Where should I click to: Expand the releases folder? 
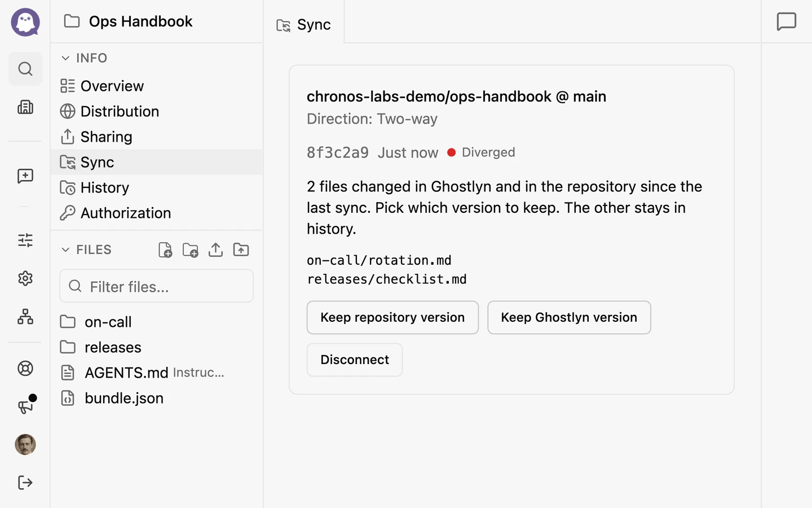click(157, 347)
